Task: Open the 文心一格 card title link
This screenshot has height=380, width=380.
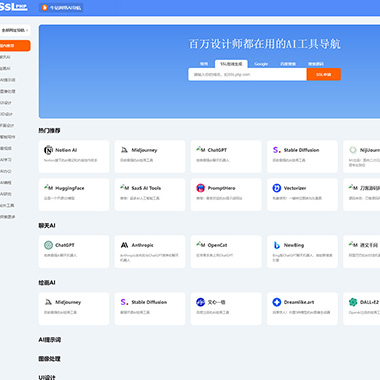Action: coord(216,302)
